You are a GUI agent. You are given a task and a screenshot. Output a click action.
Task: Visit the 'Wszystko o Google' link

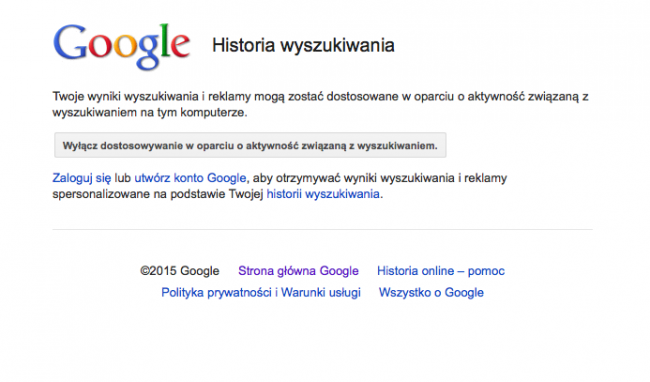431,293
